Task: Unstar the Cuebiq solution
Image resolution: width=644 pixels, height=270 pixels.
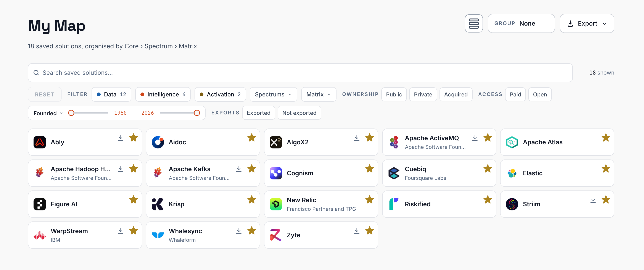Action: point(488,169)
